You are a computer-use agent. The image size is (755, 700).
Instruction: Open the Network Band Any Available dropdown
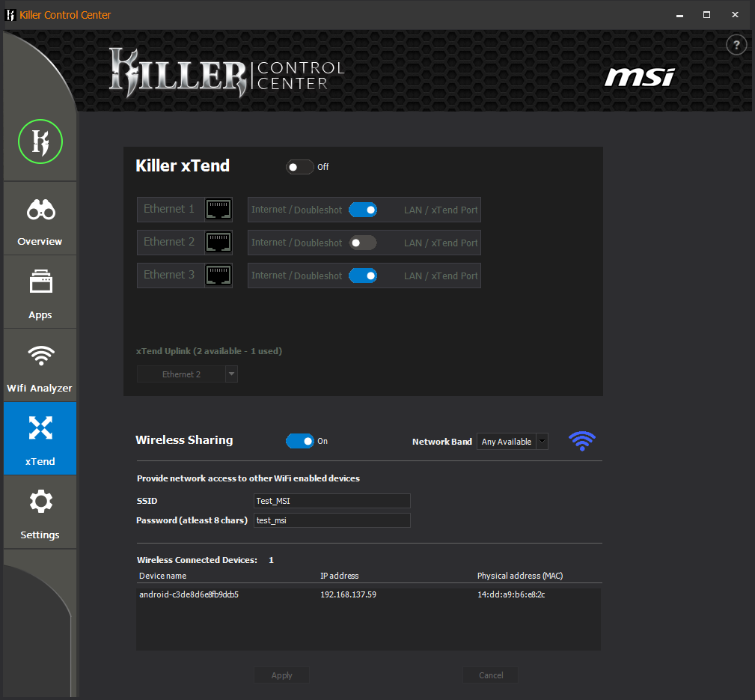coord(513,441)
